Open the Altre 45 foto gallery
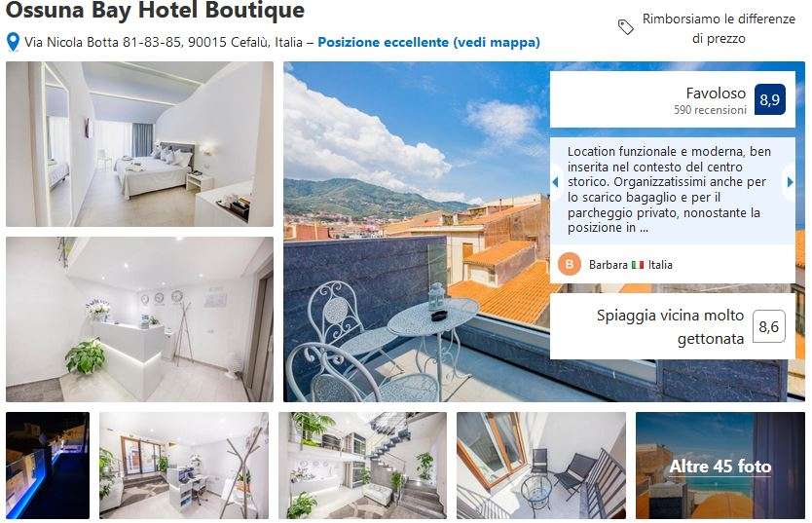Viewport: 812px width, 523px height. pyautogui.click(x=720, y=466)
